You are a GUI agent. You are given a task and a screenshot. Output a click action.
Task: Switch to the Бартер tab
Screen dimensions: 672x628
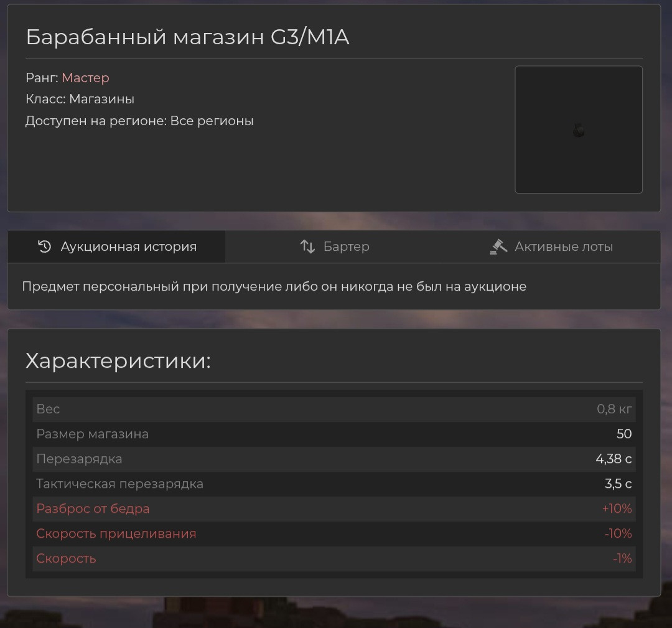point(346,246)
